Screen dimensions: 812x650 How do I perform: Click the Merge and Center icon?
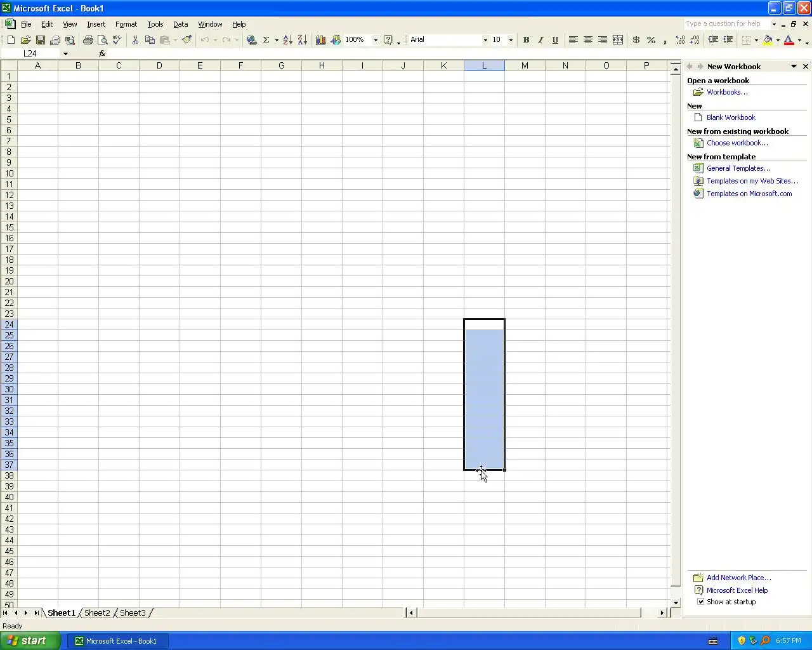[x=617, y=40]
